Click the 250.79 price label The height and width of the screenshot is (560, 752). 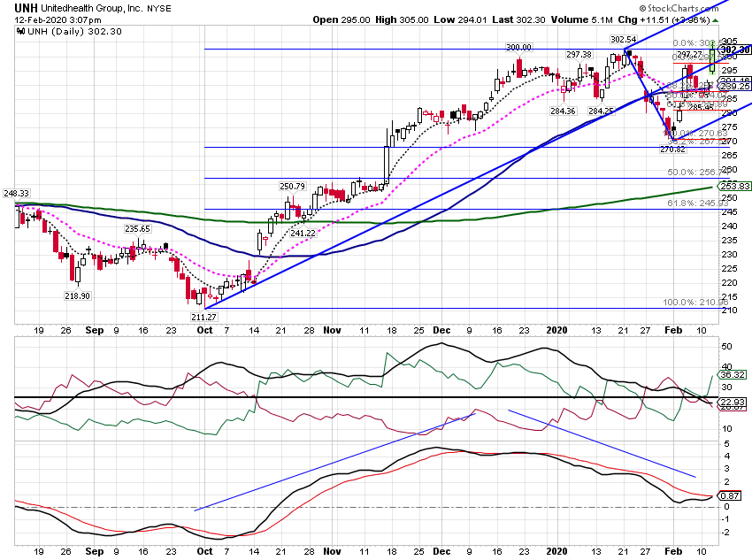[x=292, y=186]
